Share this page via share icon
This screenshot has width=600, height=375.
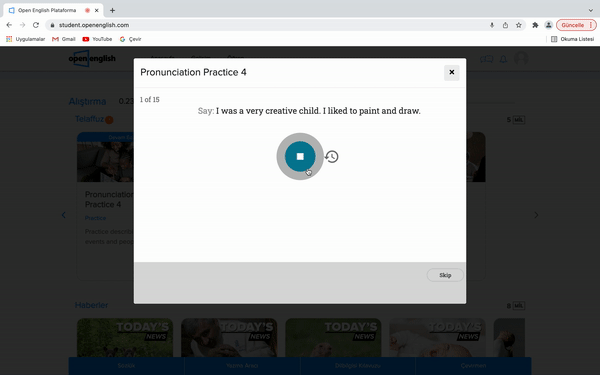coord(505,25)
